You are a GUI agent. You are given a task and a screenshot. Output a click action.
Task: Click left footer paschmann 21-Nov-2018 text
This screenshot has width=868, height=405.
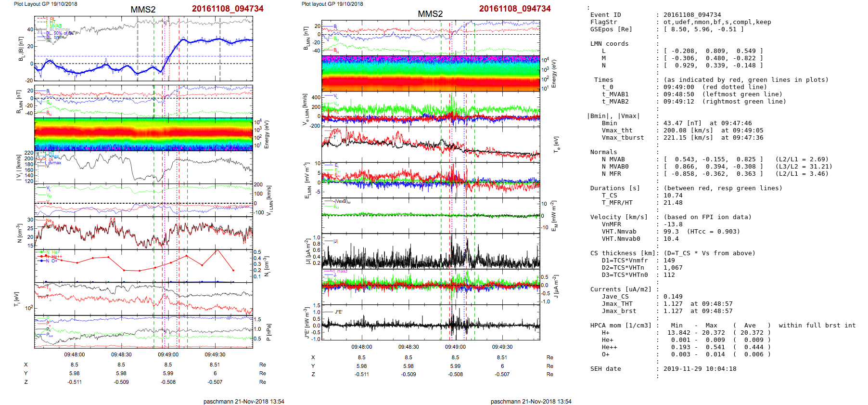(x=243, y=401)
